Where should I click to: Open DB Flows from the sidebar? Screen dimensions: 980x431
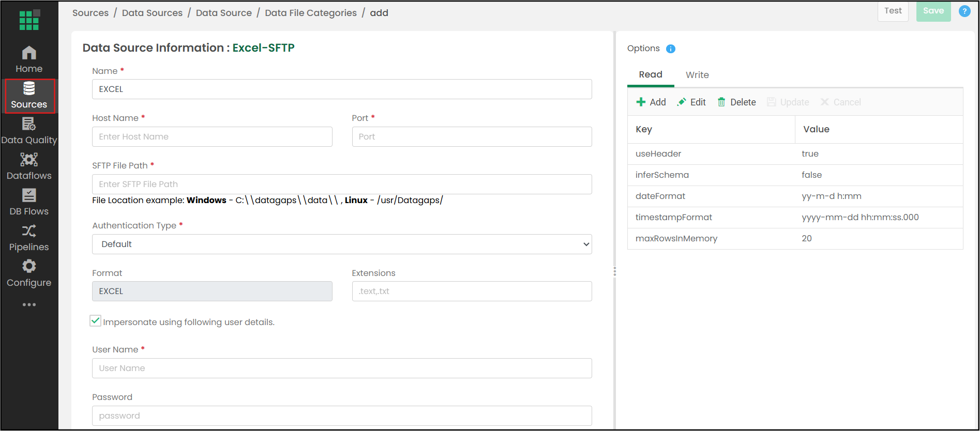click(x=29, y=203)
